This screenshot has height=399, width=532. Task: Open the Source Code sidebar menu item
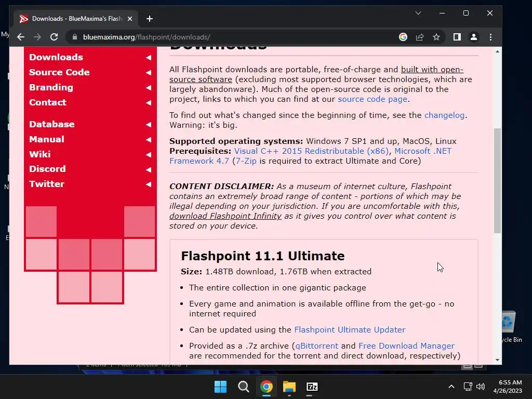tap(59, 72)
